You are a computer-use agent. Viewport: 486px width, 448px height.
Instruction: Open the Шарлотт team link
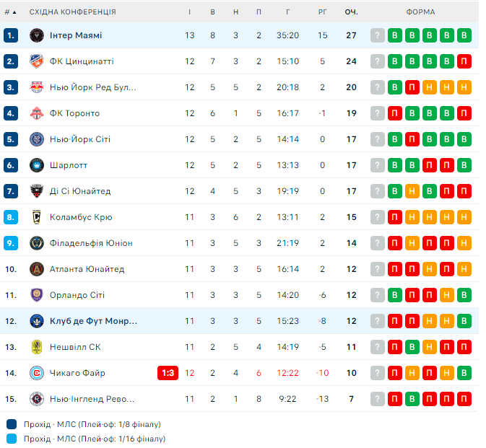pos(69,165)
